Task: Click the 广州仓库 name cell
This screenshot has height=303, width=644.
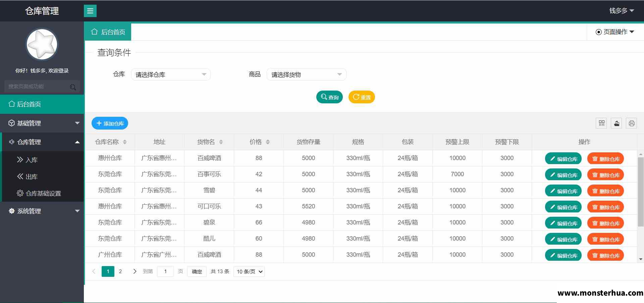Action: coord(110,255)
